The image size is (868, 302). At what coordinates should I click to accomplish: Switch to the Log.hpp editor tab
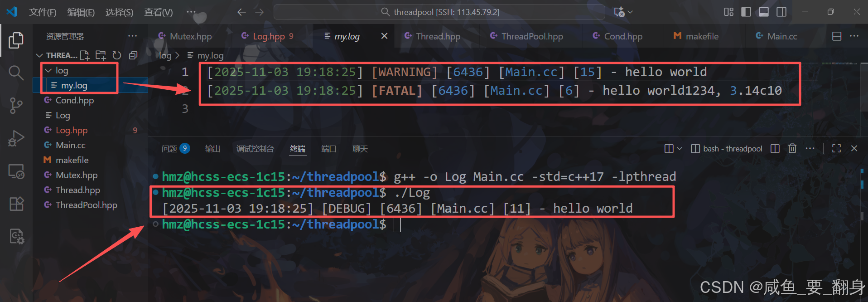pyautogui.click(x=268, y=36)
